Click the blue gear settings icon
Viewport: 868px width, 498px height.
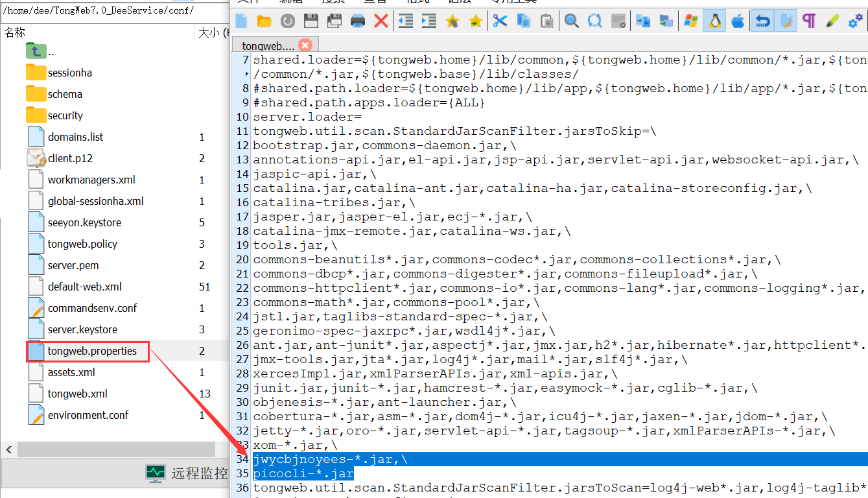[856, 21]
